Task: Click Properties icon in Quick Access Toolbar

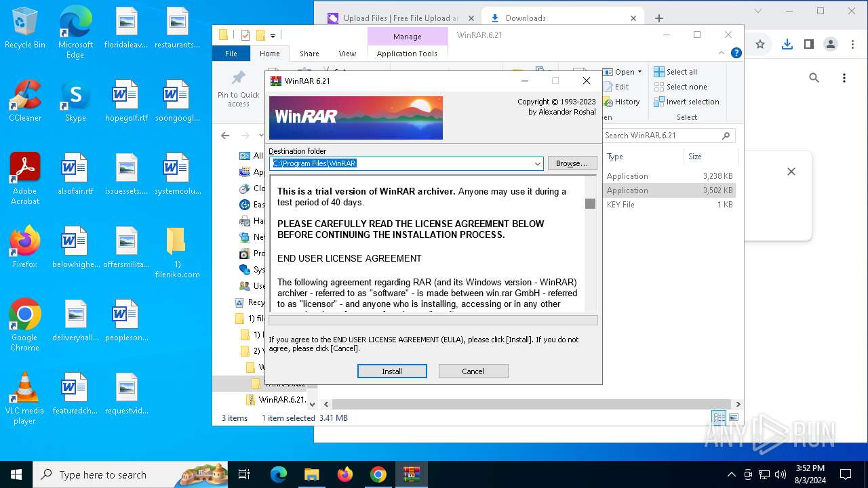Action: 245,35
